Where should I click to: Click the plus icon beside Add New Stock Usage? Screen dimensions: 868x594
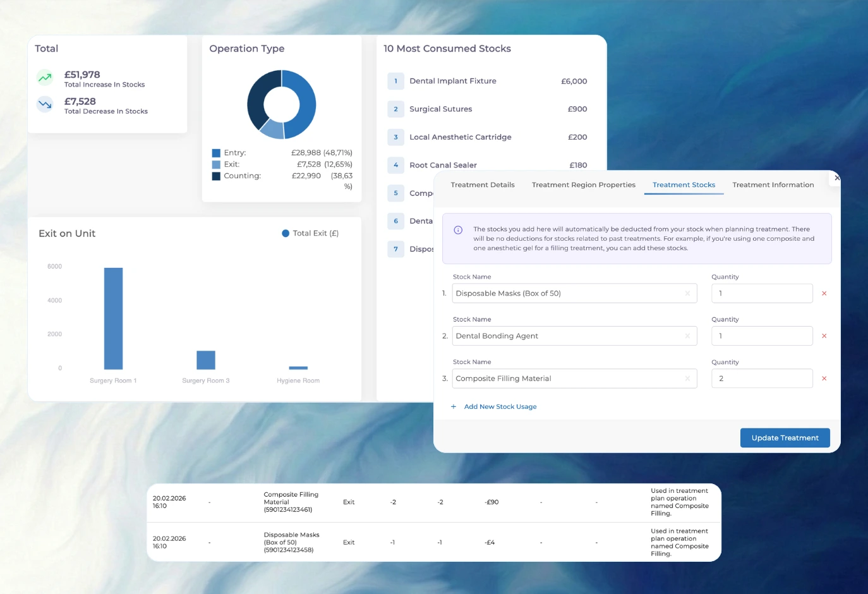pyautogui.click(x=453, y=406)
